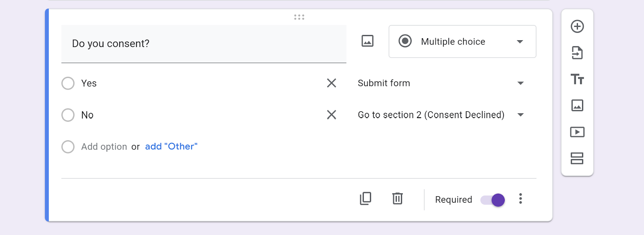644x235 pixels.
Task: Remove the Yes option with X
Action: [x=331, y=83]
